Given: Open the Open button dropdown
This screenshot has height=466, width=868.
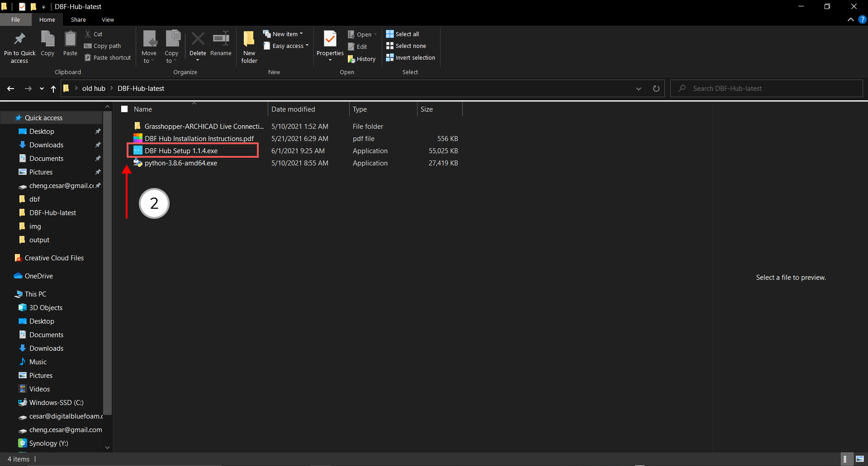Looking at the screenshot, I should tap(362, 34).
